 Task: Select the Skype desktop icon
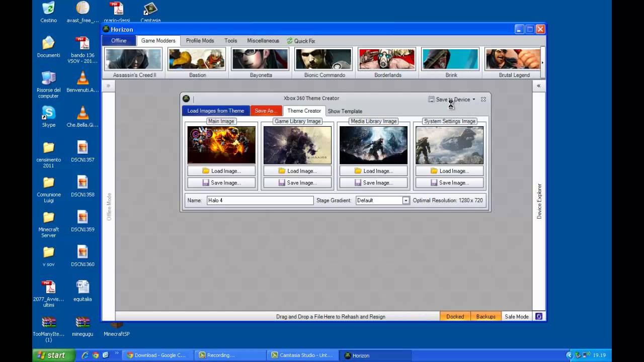click(x=48, y=116)
